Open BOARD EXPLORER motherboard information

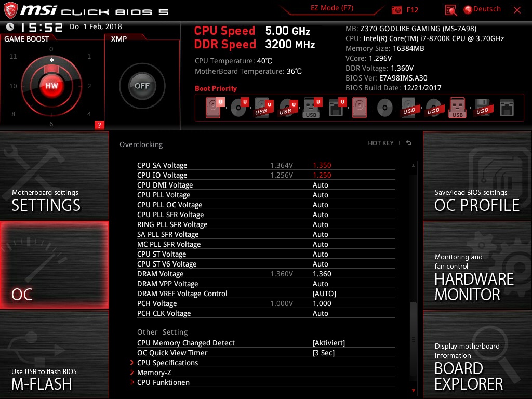click(477, 354)
